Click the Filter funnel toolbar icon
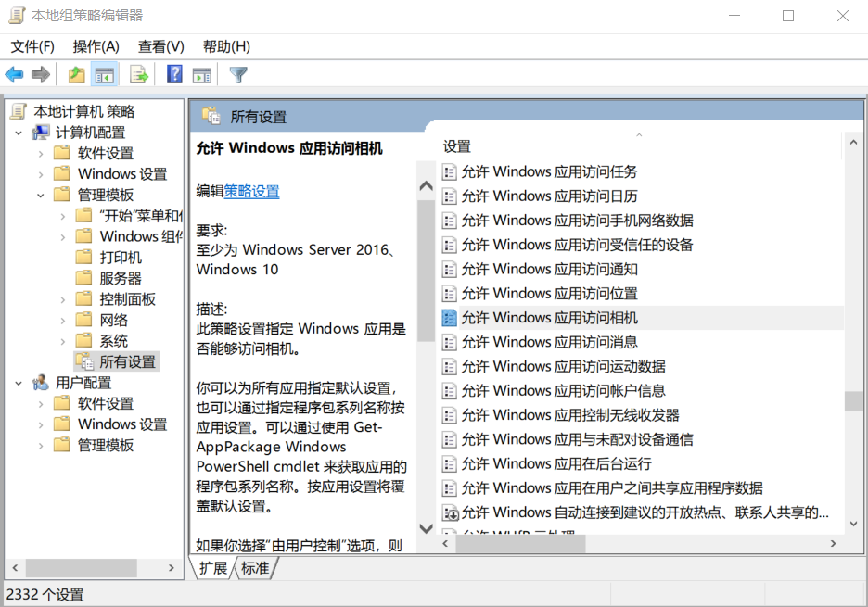Image resolution: width=868 pixels, height=607 pixels. pos(238,74)
